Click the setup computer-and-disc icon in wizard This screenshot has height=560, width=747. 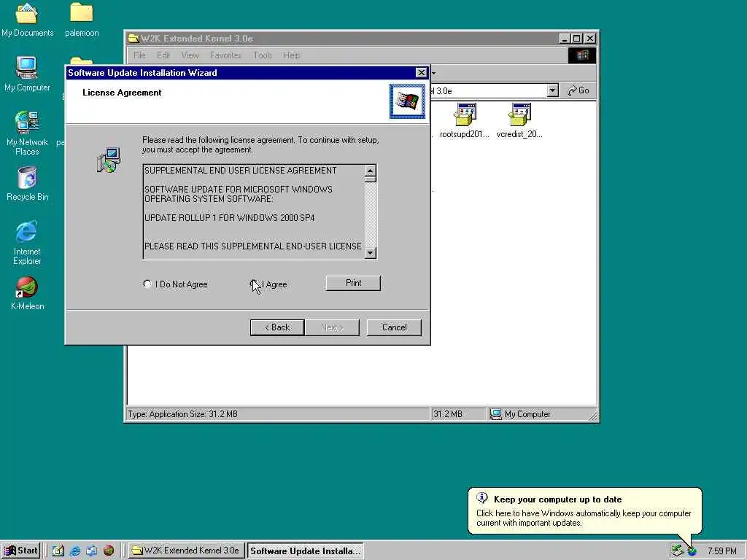click(109, 160)
